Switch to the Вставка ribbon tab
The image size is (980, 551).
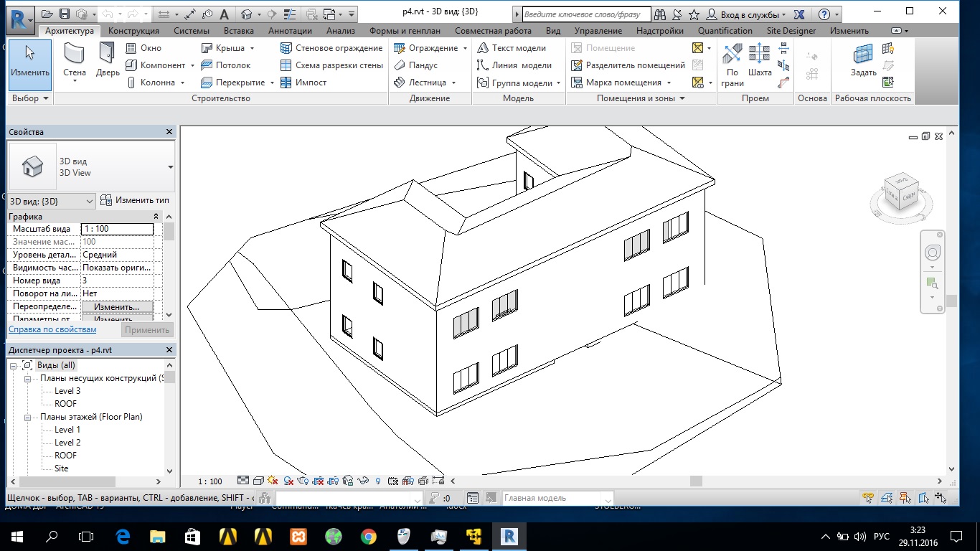239,31
